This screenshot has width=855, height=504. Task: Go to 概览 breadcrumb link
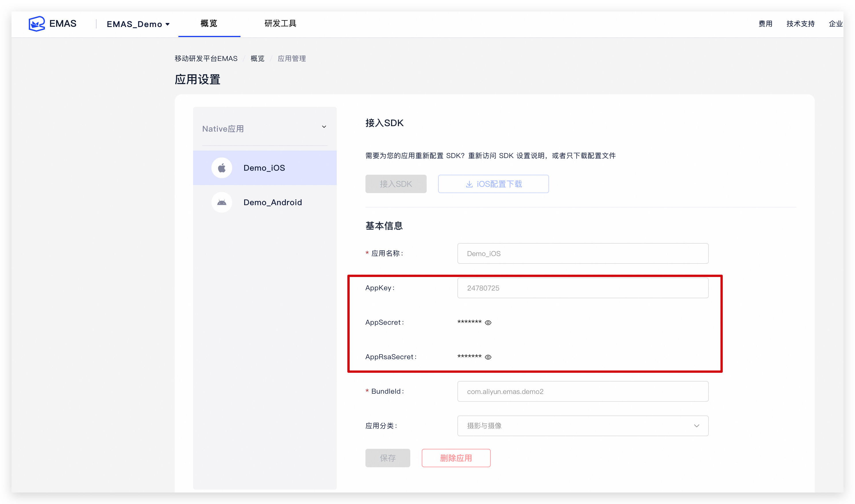(257, 58)
